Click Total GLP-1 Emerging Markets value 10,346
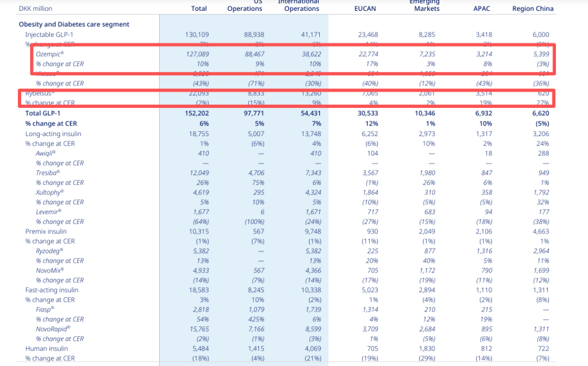588x366 pixels. (x=425, y=113)
